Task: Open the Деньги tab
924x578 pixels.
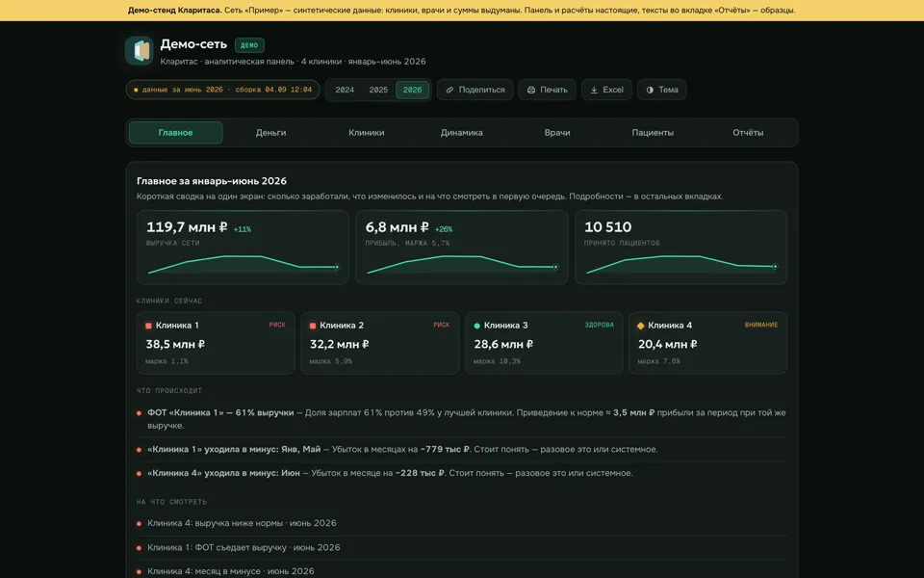Action: pos(271,133)
